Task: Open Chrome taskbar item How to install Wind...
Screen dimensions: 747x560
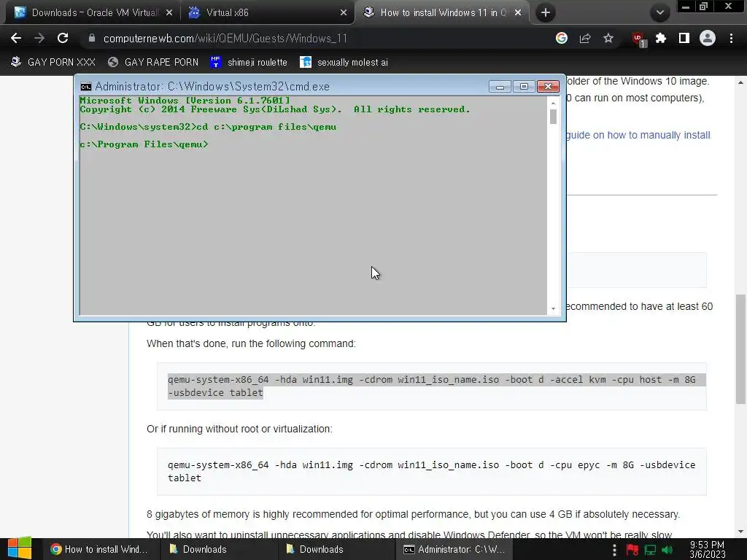Action: 99,549
